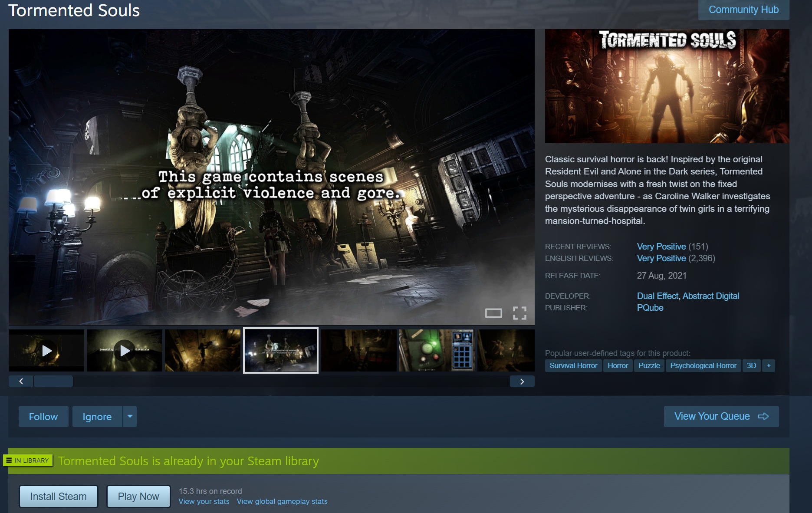Open the Abstract Digital developer page

click(711, 296)
